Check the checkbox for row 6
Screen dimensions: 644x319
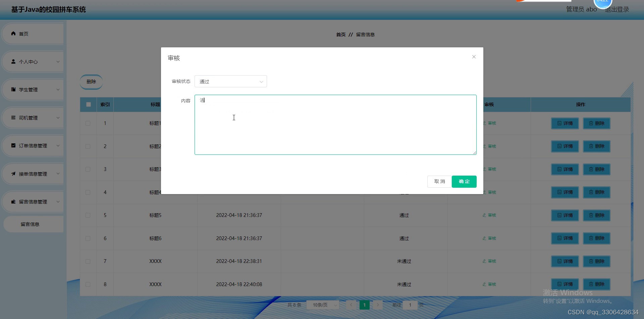pos(88,238)
